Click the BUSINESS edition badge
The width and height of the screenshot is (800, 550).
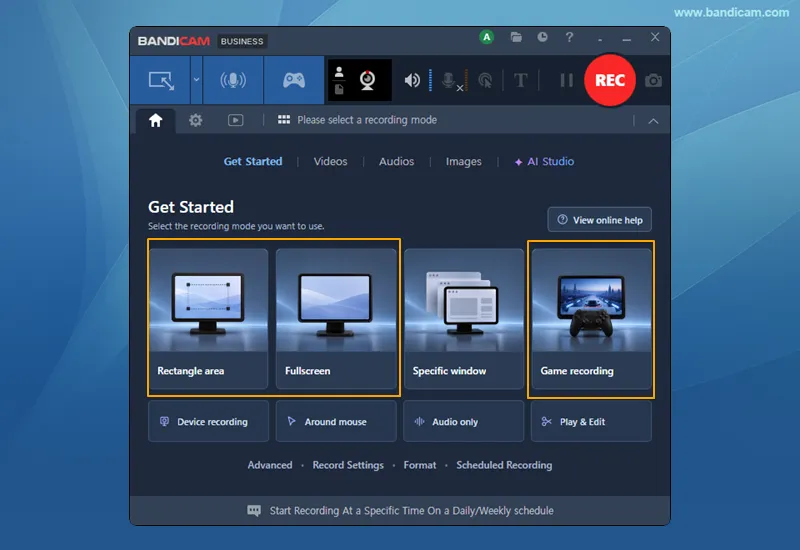pyautogui.click(x=242, y=41)
